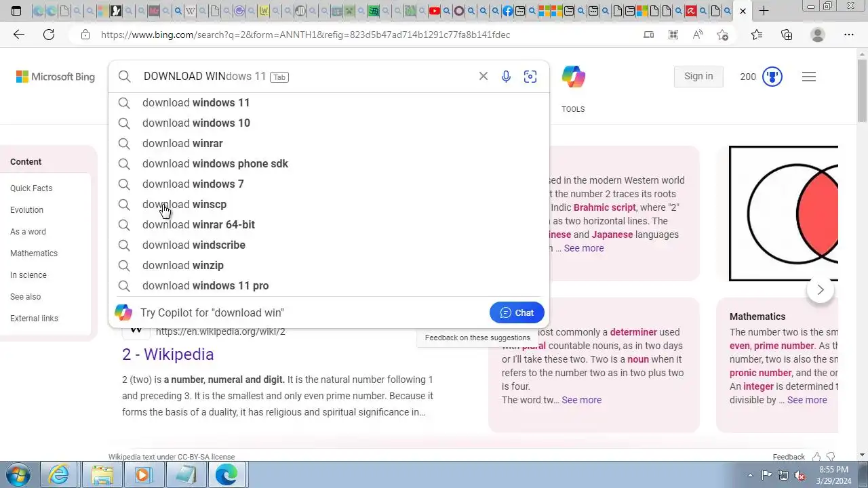Viewport: 868px width, 488px height.
Task: Choose suggestion download windows phone sdk
Action: click(329, 163)
